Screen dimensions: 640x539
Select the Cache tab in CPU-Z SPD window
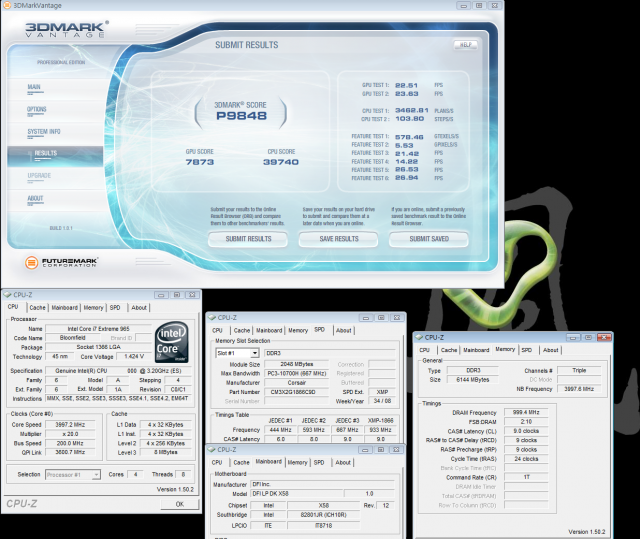tap(242, 330)
